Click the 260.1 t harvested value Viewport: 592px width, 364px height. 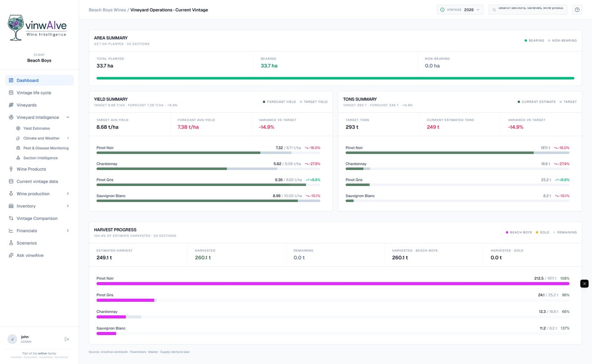(203, 257)
